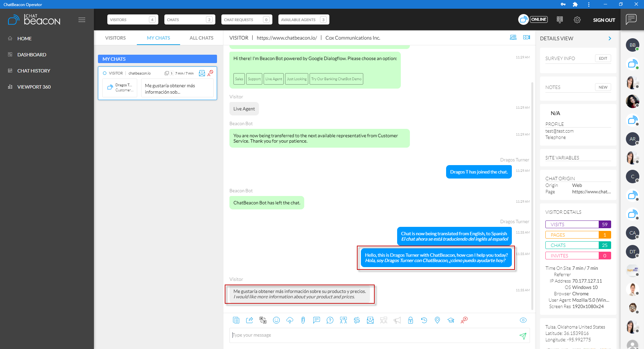Click the PAGES bar showing 1
The width and height of the screenshot is (644, 349).
point(578,235)
